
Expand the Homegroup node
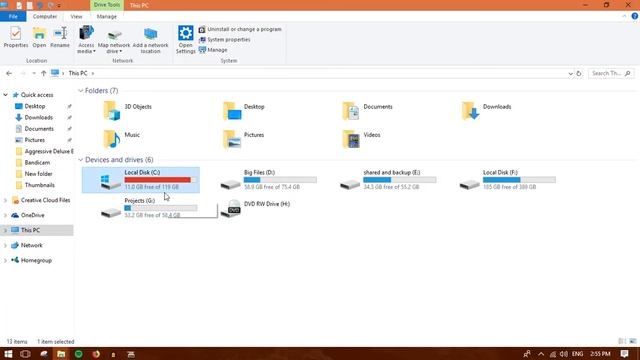coord(5,260)
